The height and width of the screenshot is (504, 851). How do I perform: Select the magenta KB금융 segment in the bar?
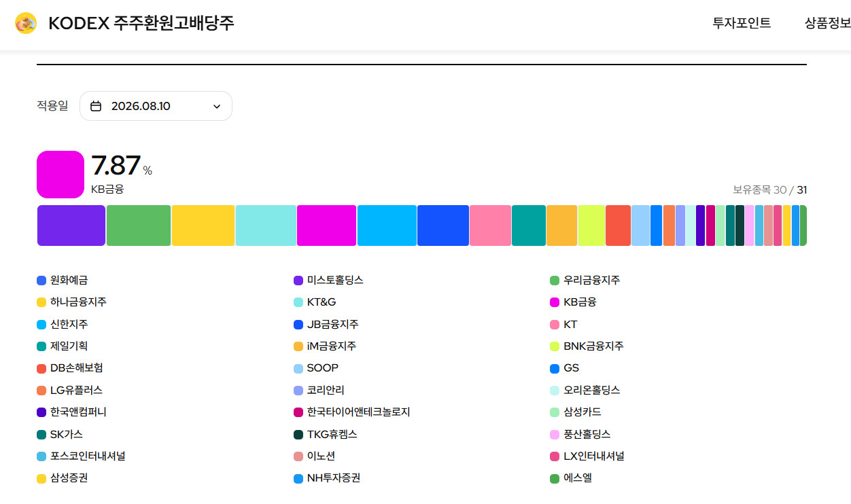pos(327,226)
